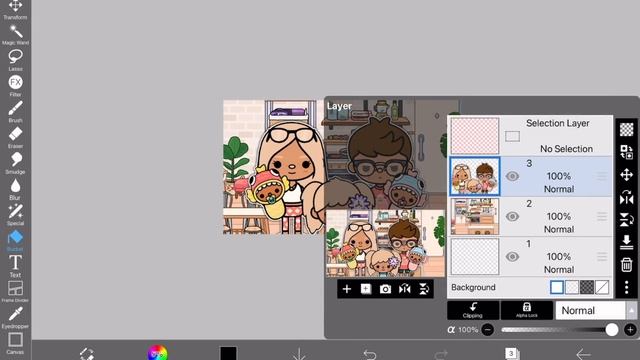The width and height of the screenshot is (640, 360).
Task: Merge layer down with download arrow icon
Action: (x=627, y=242)
